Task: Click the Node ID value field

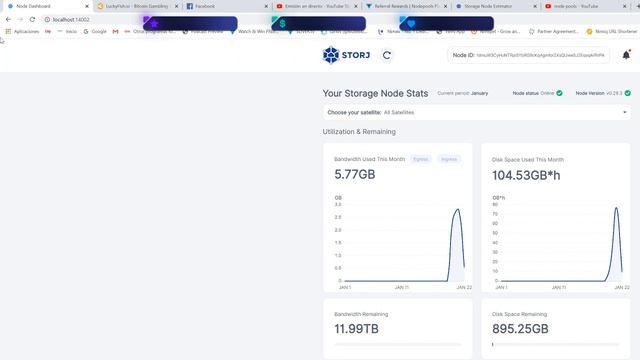Action: pyautogui.click(x=540, y=55)
